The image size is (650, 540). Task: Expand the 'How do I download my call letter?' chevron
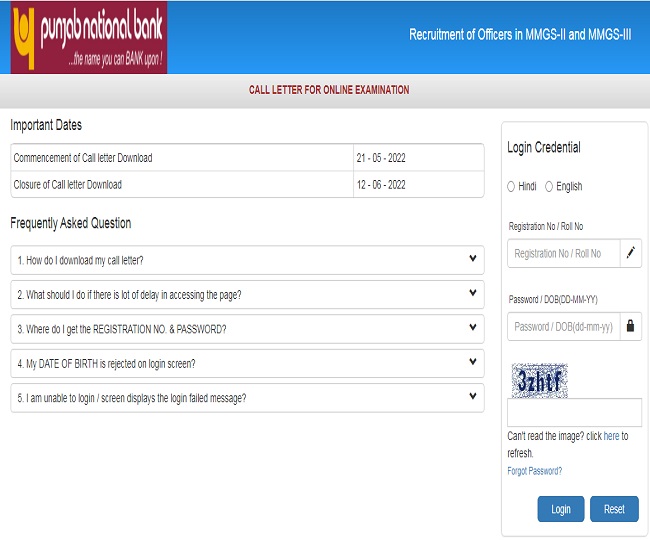click(x=473, y=259)
